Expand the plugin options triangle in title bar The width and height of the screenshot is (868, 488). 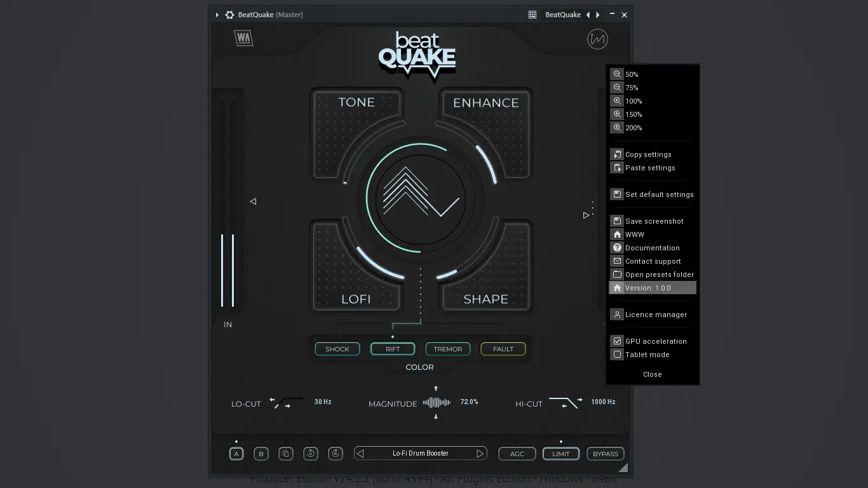point(217,14)
